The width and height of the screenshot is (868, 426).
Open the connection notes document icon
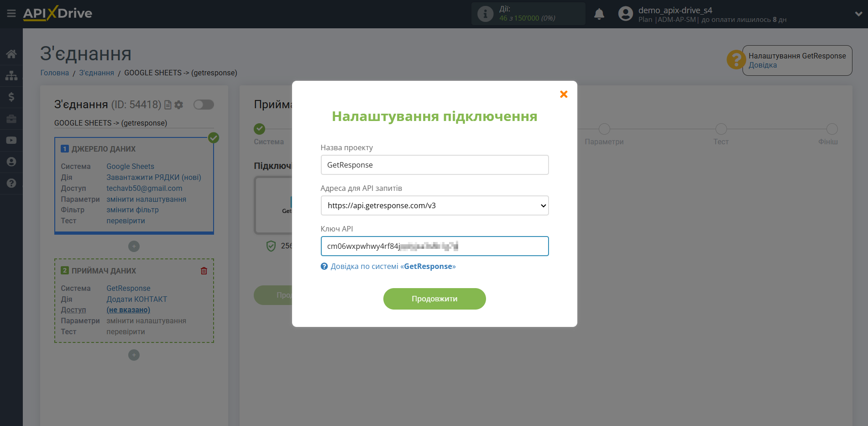[x=168, y=105]
